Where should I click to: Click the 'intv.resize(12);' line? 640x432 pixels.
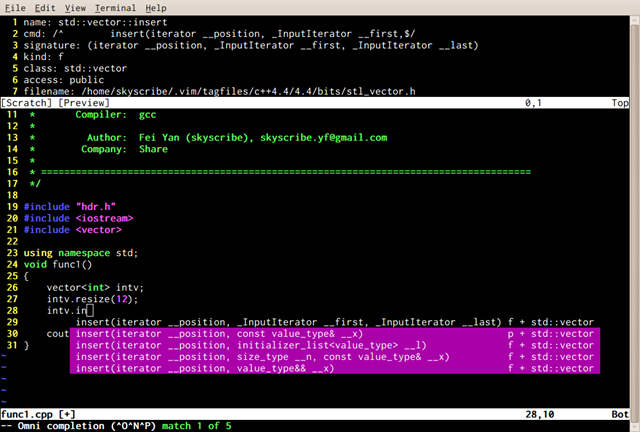point(92,299)
